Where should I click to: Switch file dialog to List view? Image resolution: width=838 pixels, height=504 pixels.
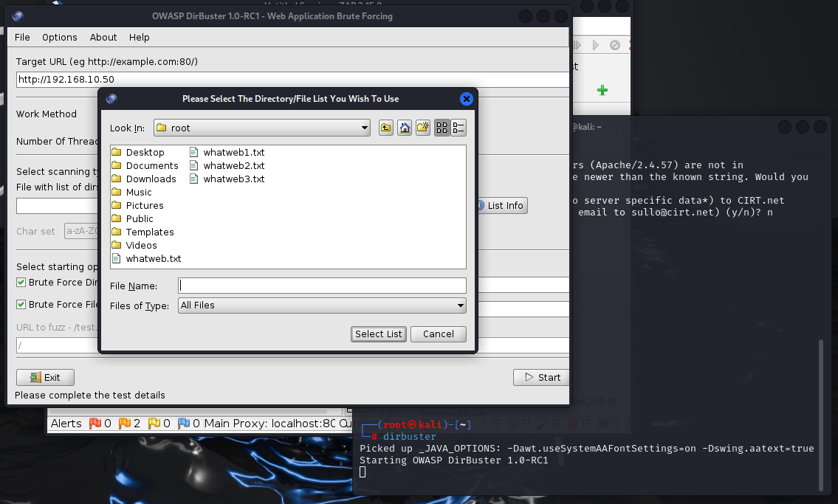pos(442,128)
